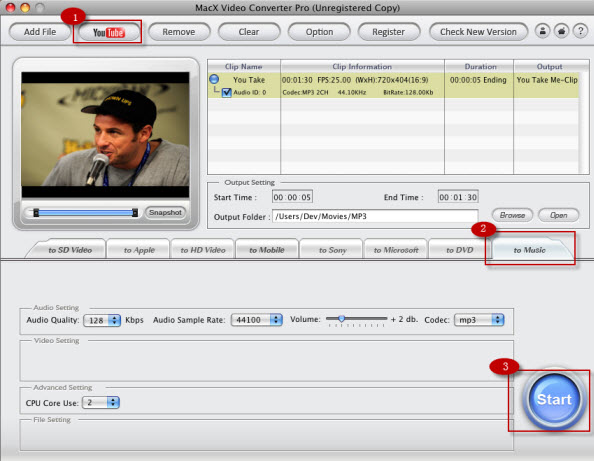Switch to the to SD Video tab
Screen dimensions: 594x461
click(x=70, y=250)
